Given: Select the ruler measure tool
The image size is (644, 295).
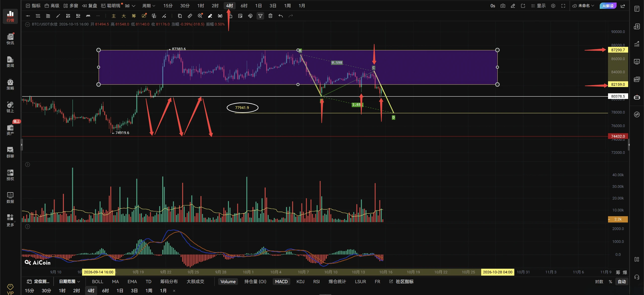Looking at the screenshot, I should 190,16.
